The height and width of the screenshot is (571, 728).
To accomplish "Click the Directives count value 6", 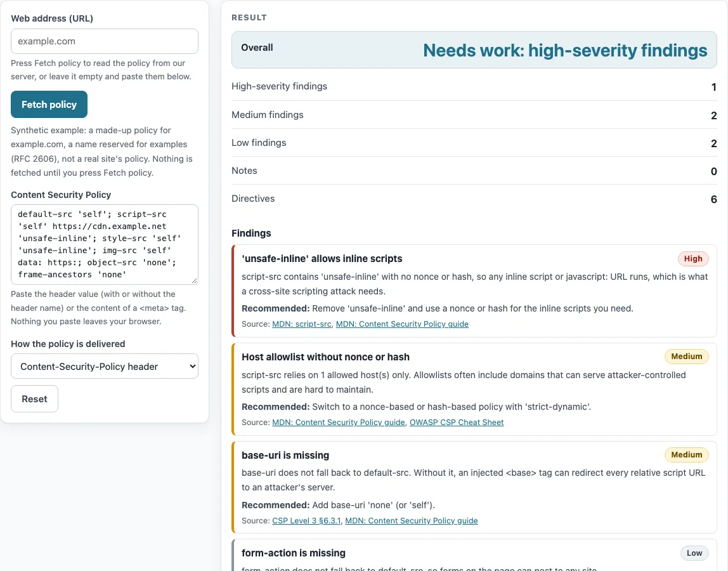I will pos(713,199).
